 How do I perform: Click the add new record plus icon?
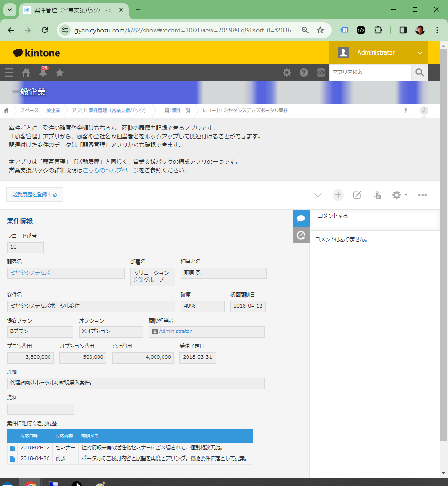338,195
